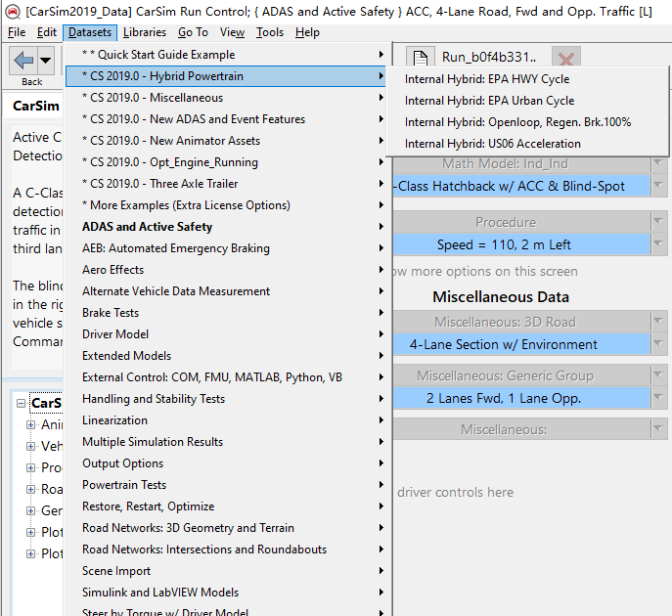
Task: Click the Math Model: Ind_Ind dropdown arrow
Action: (658, 163)
